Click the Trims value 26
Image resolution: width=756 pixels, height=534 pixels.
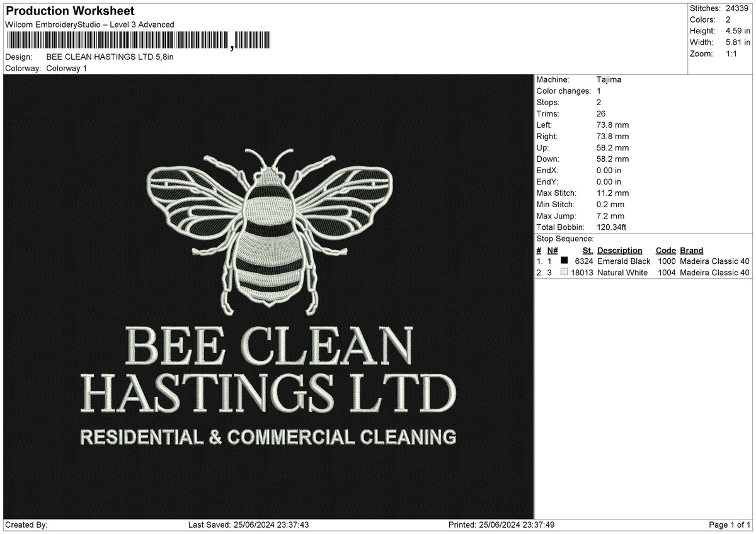(601, 113)
